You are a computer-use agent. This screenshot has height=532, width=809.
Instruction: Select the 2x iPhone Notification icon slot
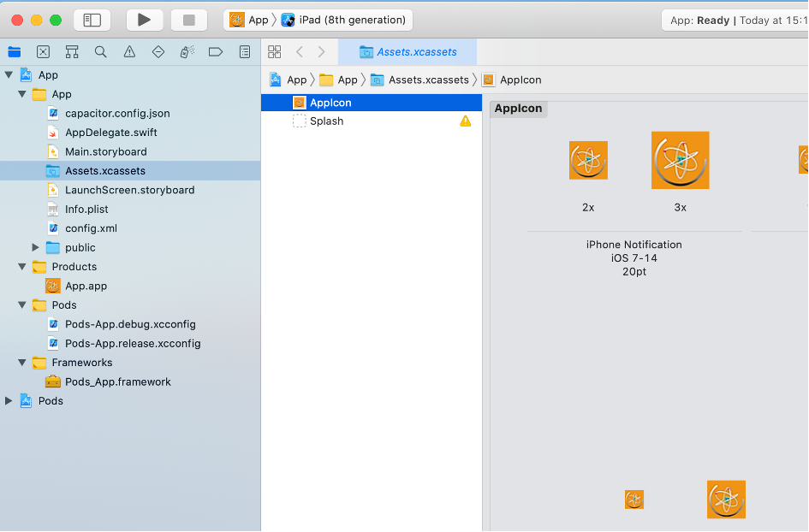[x=588, y=160]
